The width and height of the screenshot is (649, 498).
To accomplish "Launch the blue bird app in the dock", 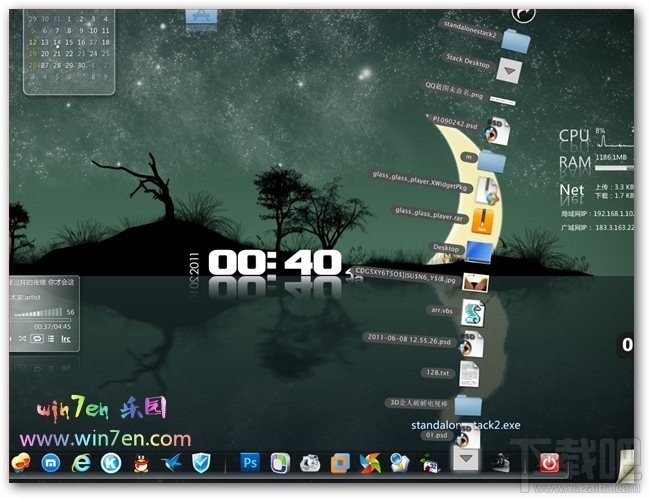I will click(171, 462).
